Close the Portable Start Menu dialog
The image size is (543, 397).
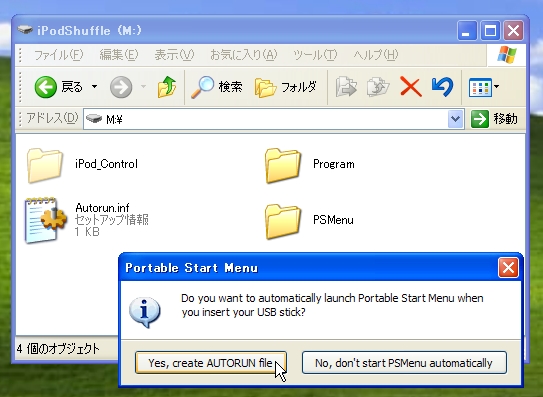[508, 268]
